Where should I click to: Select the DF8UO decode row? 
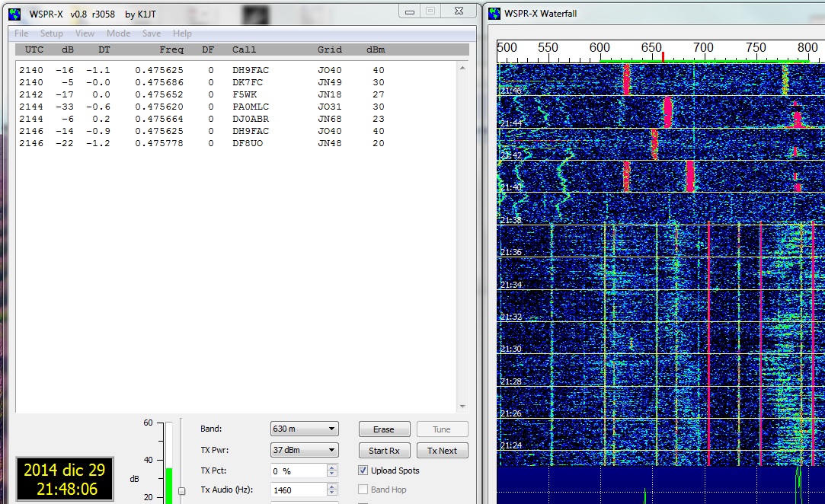pos(202,142)
